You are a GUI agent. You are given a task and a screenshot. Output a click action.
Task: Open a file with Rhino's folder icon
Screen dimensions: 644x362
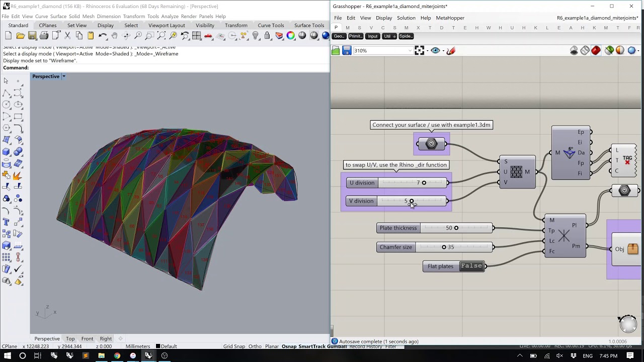(20, 36)
